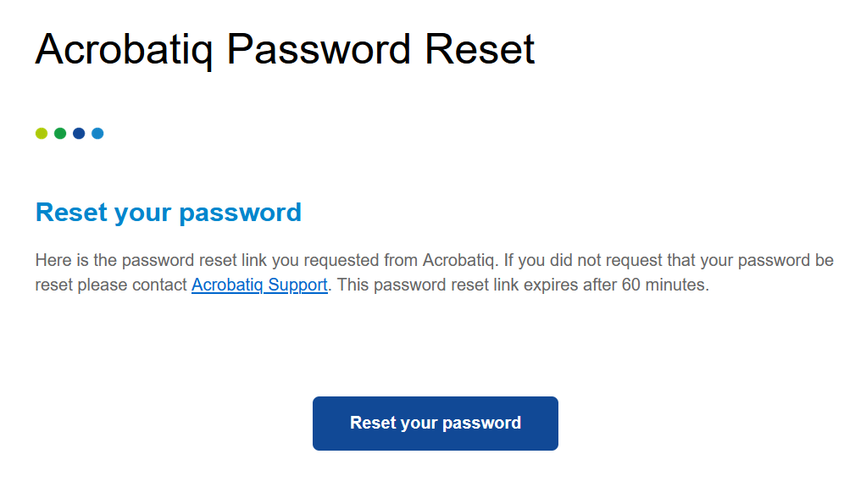The height and width of the screenshot is (504, 866).
Task: Click the third dot from the left
Action: [x=79, y=133]
